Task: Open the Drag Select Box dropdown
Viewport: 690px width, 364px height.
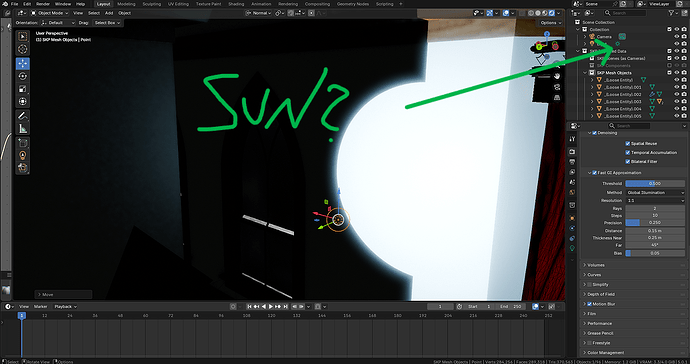Action: [107, 23]
